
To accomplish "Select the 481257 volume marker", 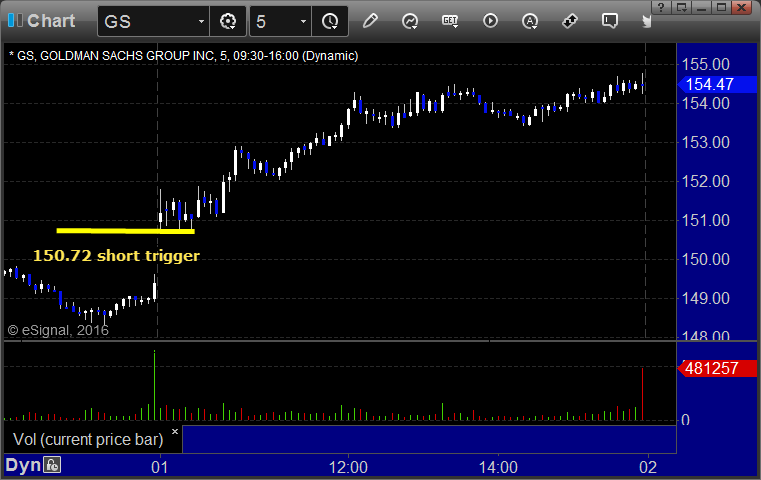I will 717,368.
